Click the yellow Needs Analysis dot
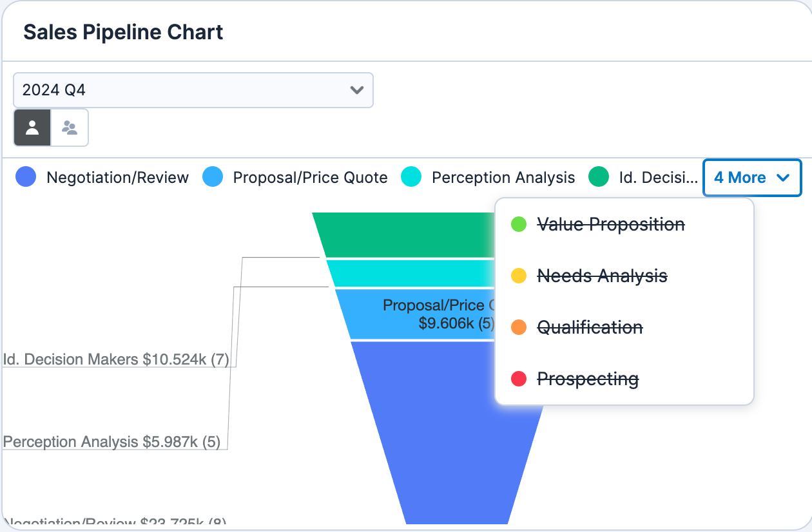Image resolution: width=812 pixels, height=532 pixels. pos(519,276)
